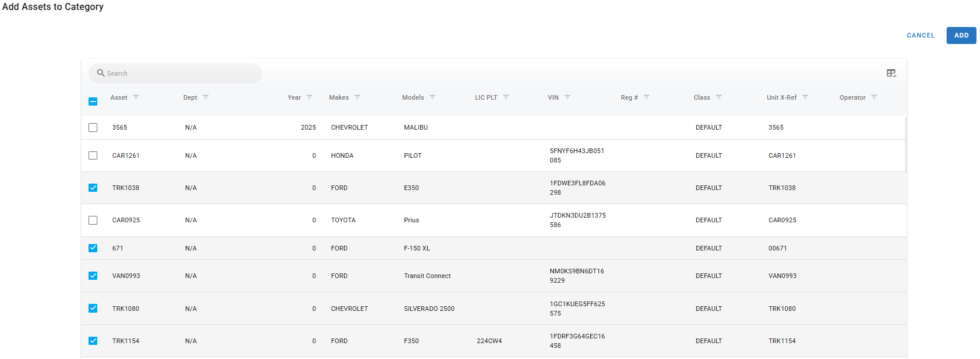Sort by the Makes column header

pyautogui.click(x=339, y=97)
